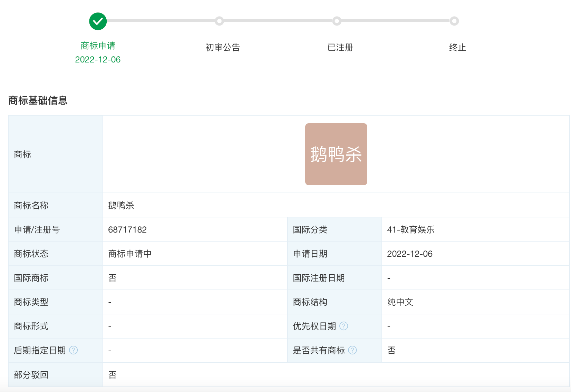Click the 商标名称 row label
The height and width of the screenshot is (392, 571).
coord(31,205)
